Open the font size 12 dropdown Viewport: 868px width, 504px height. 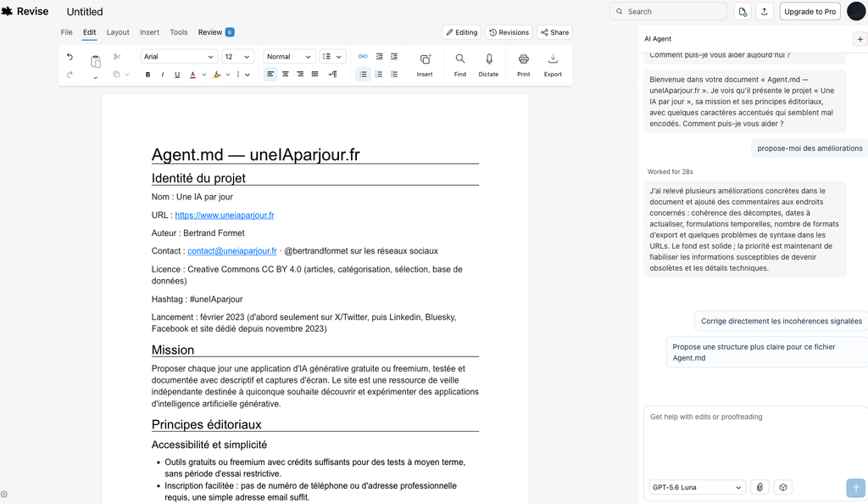point(237,57)
